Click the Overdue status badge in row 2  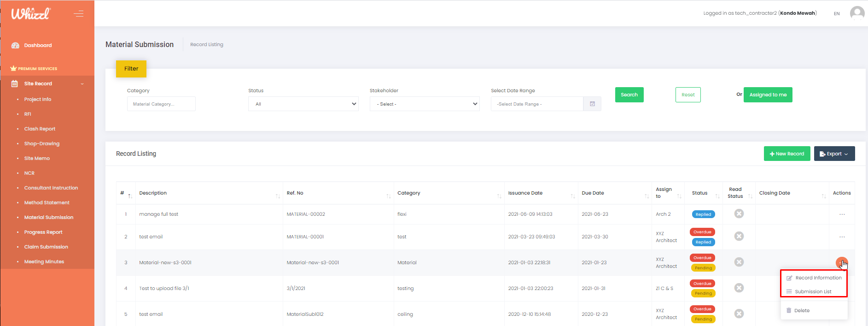point(702,232)
